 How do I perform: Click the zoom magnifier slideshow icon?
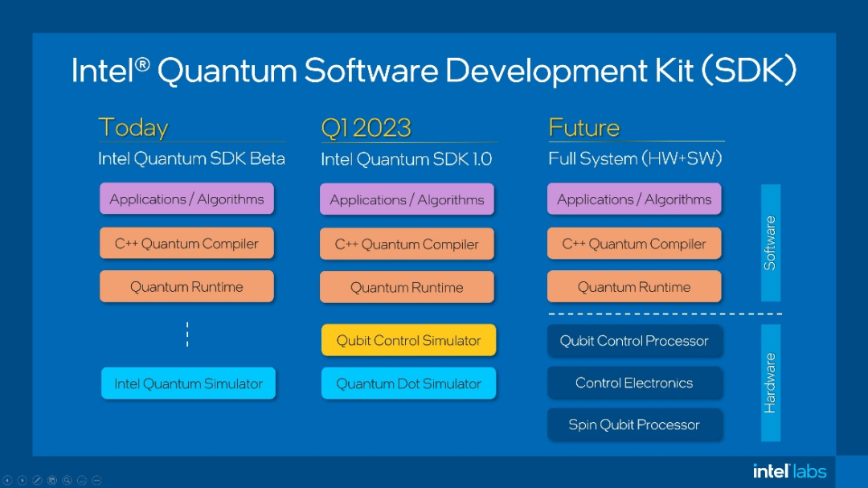click(x=67, y=480)
